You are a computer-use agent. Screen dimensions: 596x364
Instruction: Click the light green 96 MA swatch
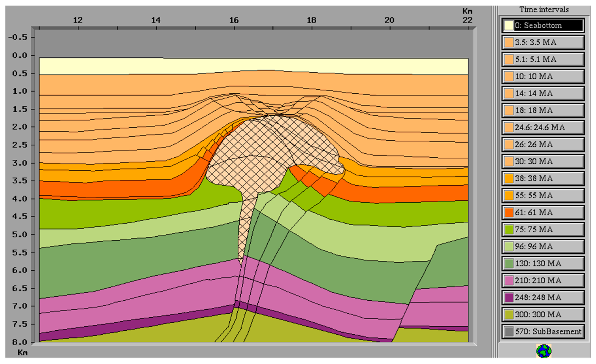click(x=509, y=246)
